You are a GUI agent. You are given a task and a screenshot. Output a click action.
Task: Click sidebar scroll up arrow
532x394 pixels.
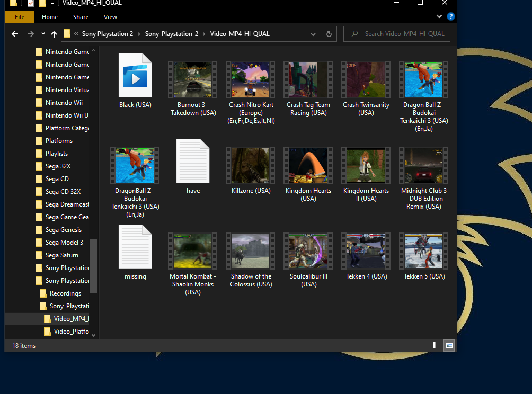coord(94,51)
